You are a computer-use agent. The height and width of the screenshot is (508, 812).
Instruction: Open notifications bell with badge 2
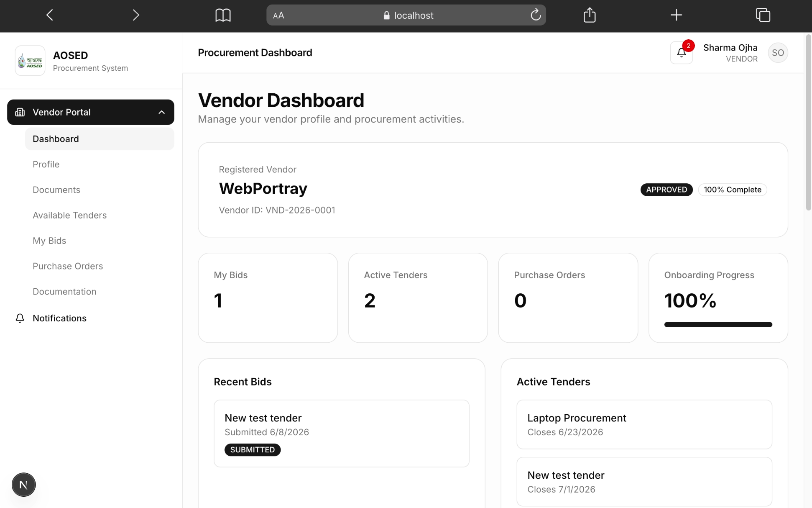(682, 53)
